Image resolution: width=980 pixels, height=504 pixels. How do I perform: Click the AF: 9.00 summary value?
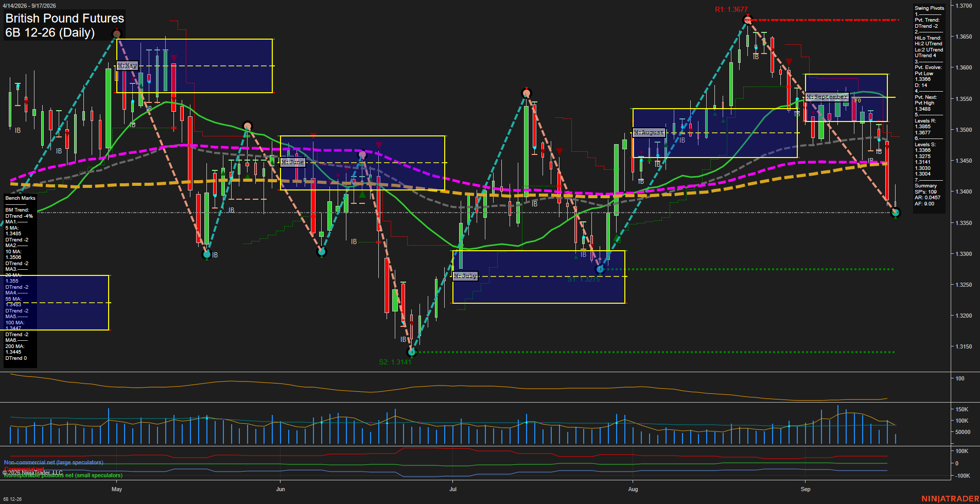924,204
